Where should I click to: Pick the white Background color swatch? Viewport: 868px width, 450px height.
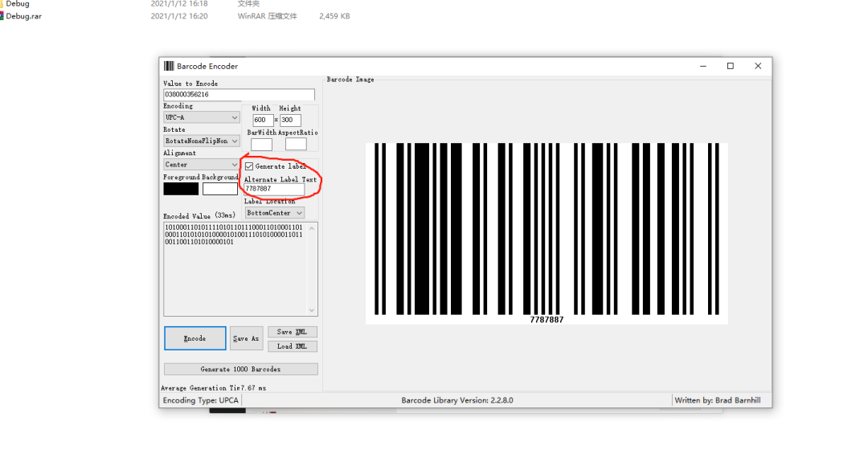tap(219, 189)
